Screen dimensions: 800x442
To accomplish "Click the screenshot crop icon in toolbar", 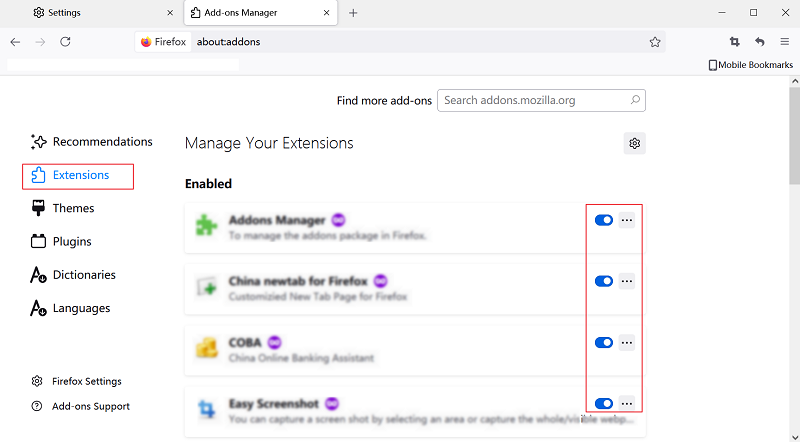I will [x=735, y=42].
